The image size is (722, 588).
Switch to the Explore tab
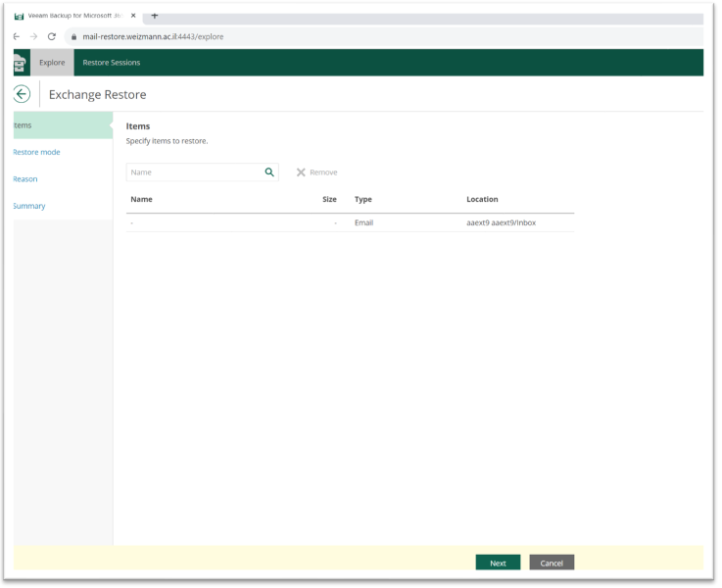[52, 63]
